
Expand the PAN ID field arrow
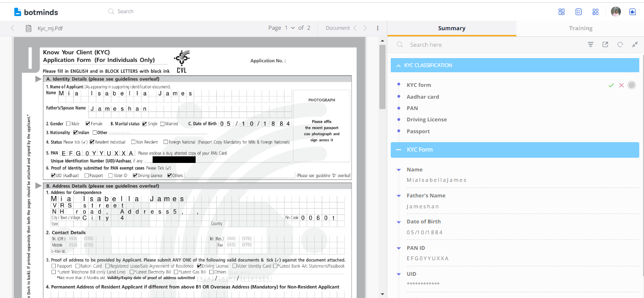[399, 248]
